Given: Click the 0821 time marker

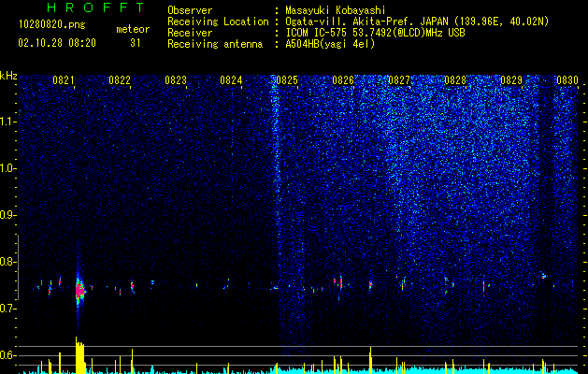Looking at the screenshot, I should click(x=64, y=80).
